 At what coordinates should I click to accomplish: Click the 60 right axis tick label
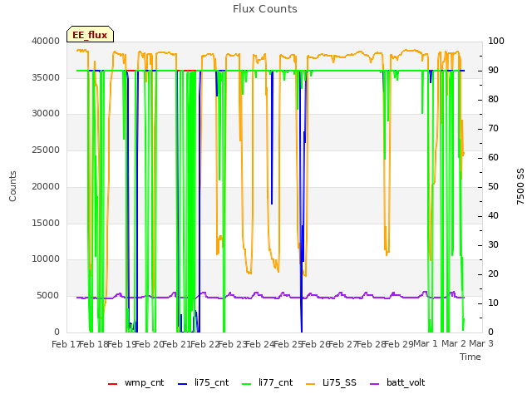click(493, 157)
